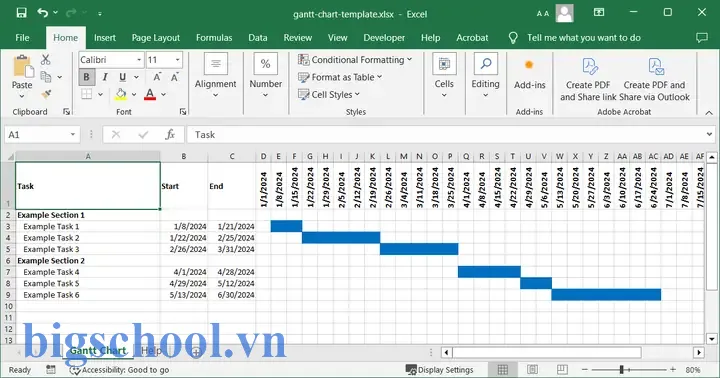Image resolution: width=720 pixels, height=378 pixels.
Task: Click the Name Box showing A1
Action: tap(42, 135)
